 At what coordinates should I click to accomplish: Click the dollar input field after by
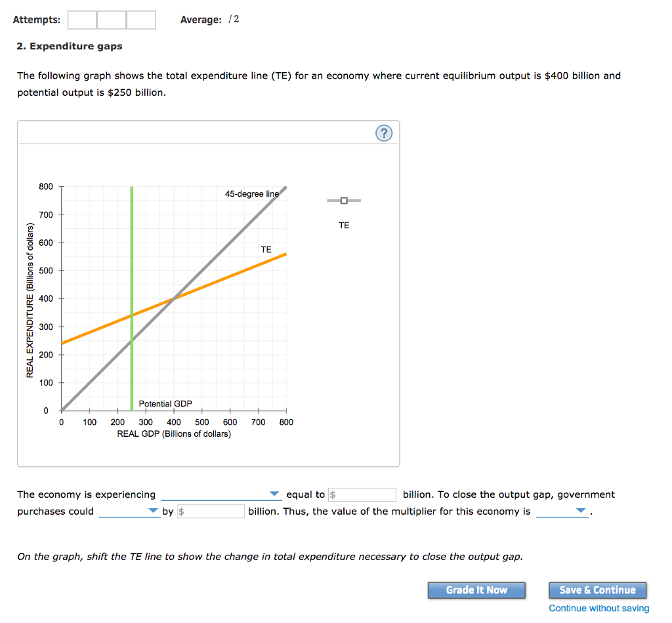(210, 511)
